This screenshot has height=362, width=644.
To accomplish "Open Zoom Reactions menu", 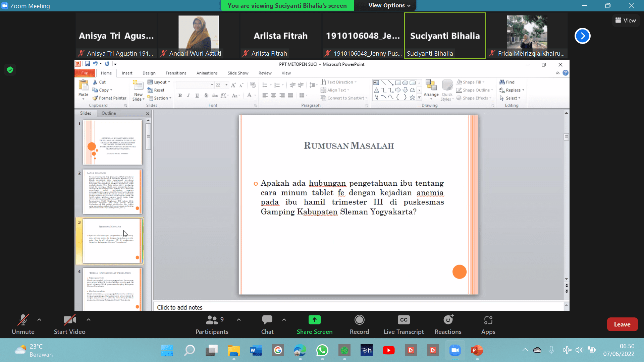I will click(x=448, y=324).
